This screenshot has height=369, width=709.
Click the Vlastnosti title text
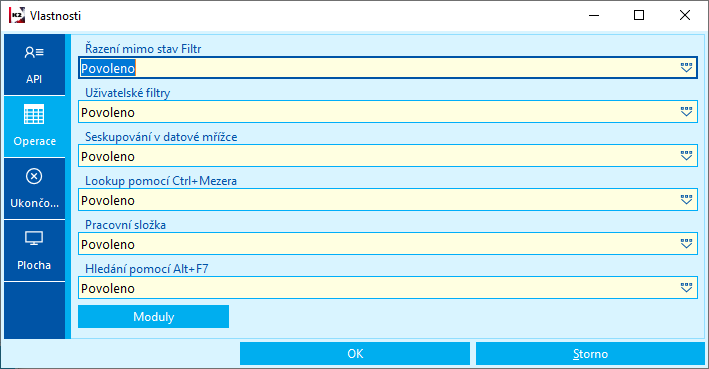55,16
